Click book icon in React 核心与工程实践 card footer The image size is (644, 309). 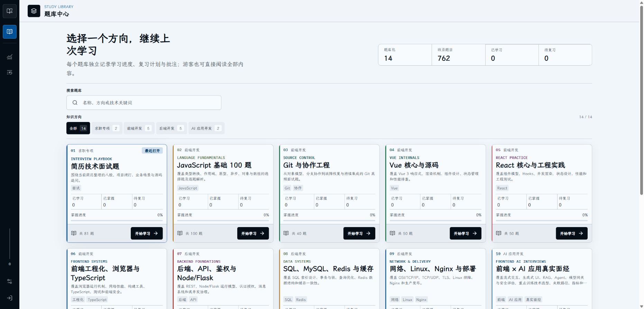(x=498, y=233)
